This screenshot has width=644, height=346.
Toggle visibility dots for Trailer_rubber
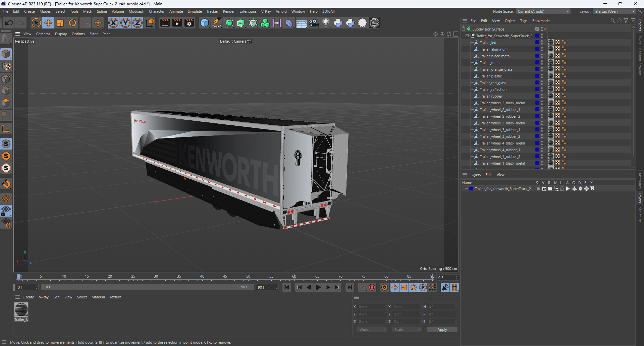click(542, 96)
